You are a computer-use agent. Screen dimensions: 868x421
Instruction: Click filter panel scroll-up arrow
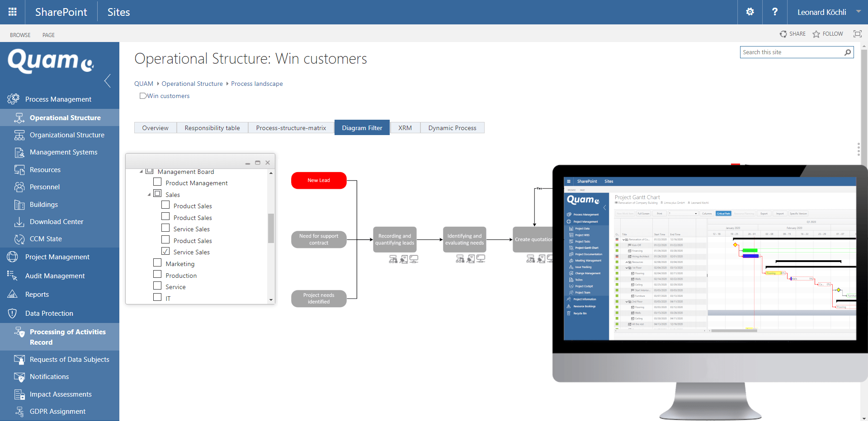click(271, 173)
